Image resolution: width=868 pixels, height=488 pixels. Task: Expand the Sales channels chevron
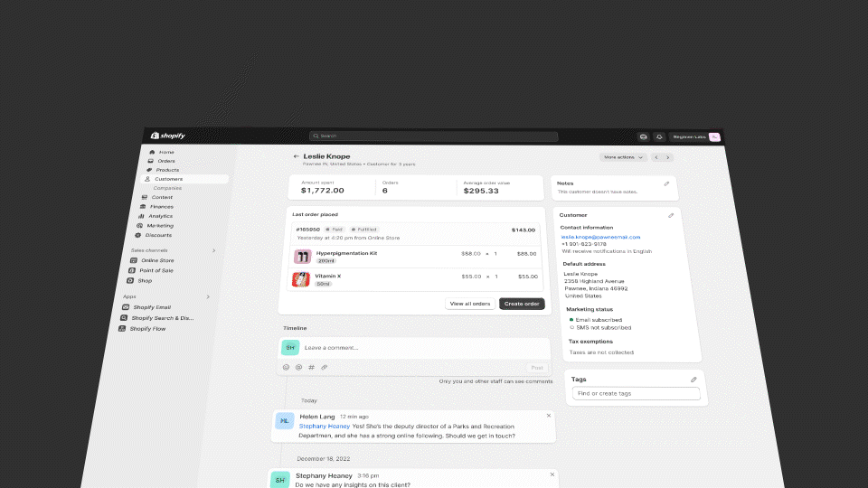pos(213,250)
